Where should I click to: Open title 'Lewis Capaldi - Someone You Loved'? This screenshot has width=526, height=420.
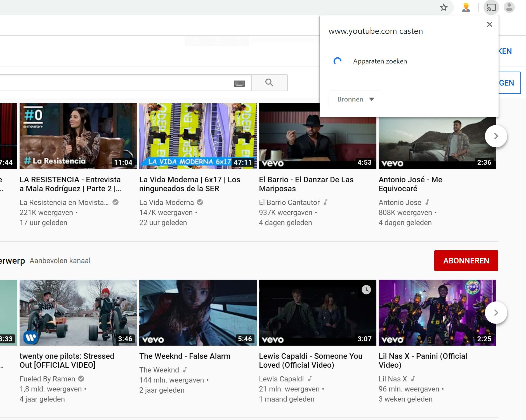pyautogui.click(x=311, y=360)
